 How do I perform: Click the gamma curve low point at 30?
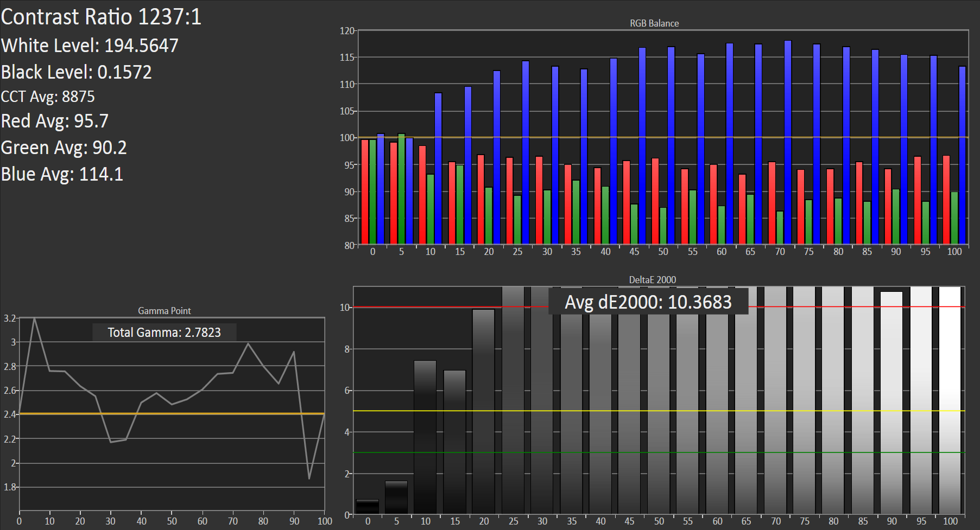point(111,442)
